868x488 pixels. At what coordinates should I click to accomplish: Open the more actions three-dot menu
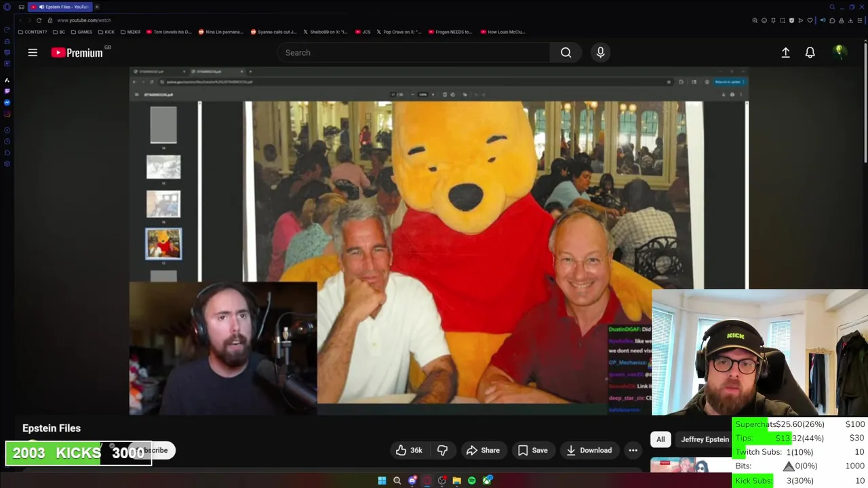coord(633,450)
